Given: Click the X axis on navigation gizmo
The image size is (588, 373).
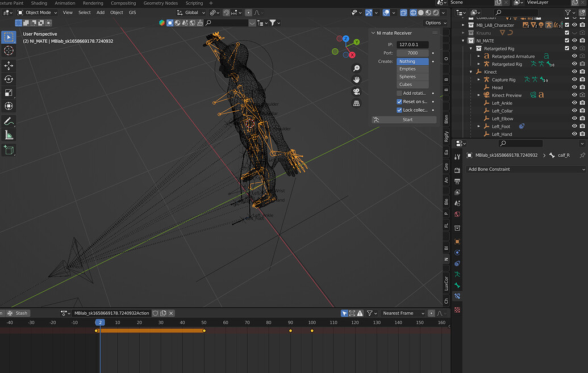Looking at the screenshot, I should [352, 55].
